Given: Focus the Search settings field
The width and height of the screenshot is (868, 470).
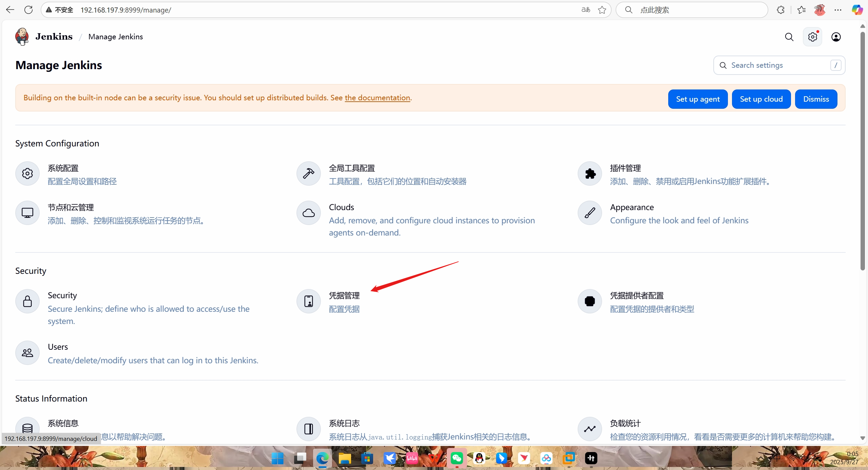Looking at the screenshot, I should [779, 65].
